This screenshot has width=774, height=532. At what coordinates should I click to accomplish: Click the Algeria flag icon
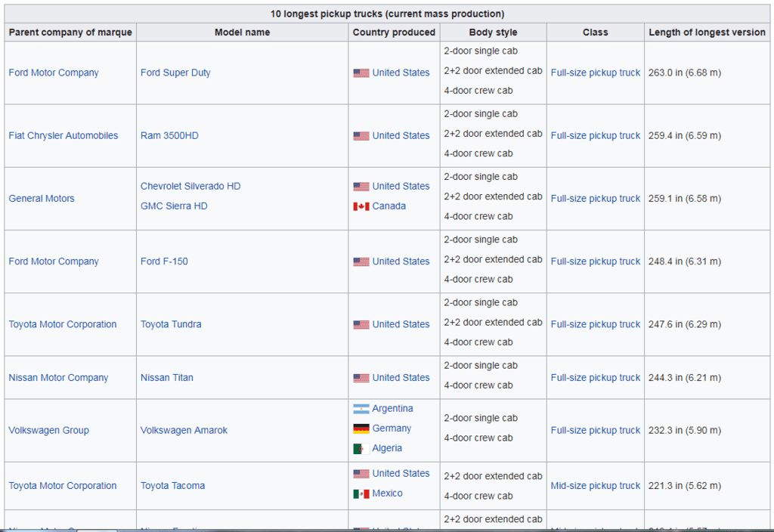click(x=361, y=448)
